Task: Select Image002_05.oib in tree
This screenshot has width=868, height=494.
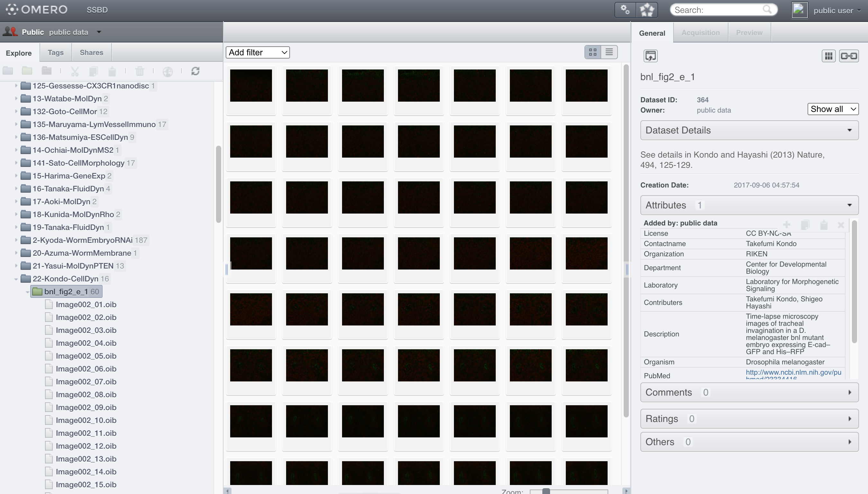Action: pos(86,356)
